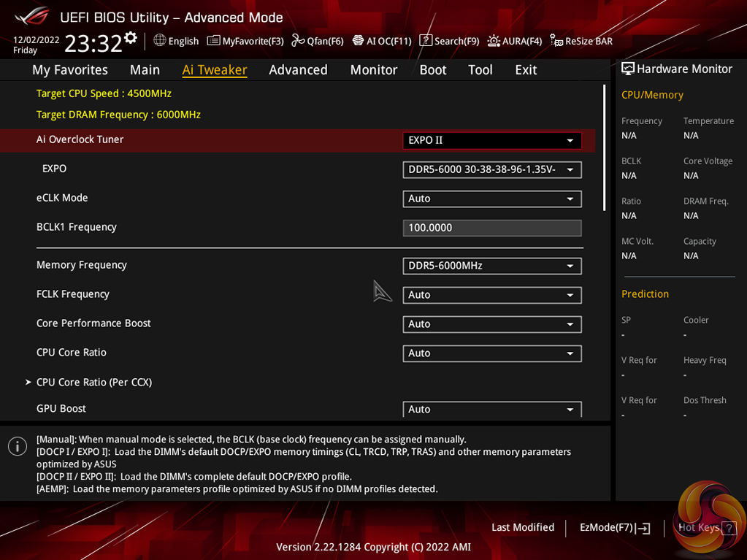Toggle AURA(F4) lighting

pyautogui.click(x=515, y=41)
